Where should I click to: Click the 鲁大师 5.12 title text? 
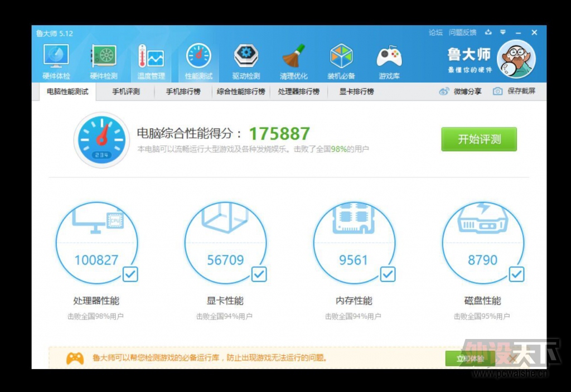point(55,33)
